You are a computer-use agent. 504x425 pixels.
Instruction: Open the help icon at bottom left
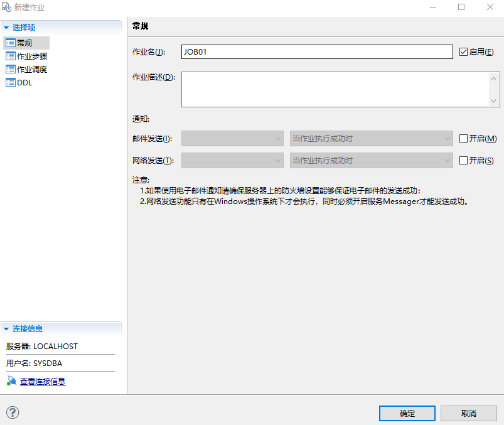click(12, 412)
